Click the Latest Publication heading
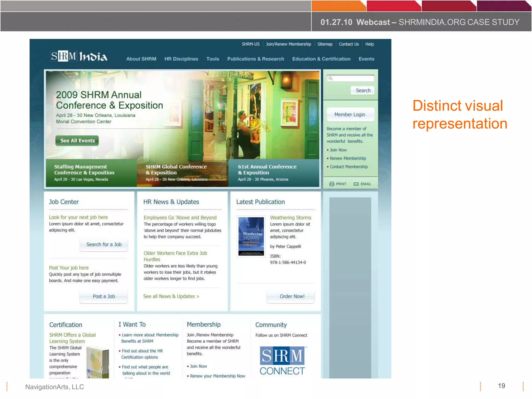The width and height of the screenshot is (532, 399). click(261, 202)
